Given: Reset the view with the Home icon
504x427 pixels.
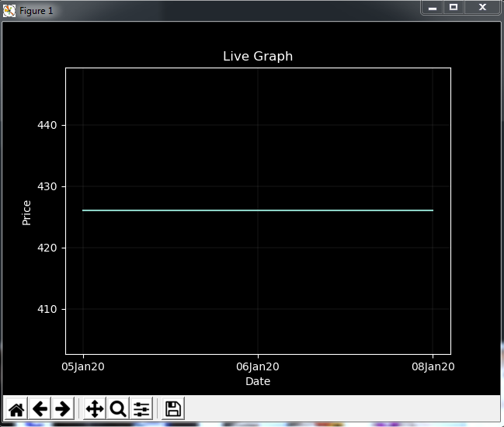Looking at the screenshot, I should tap(16, 408).
